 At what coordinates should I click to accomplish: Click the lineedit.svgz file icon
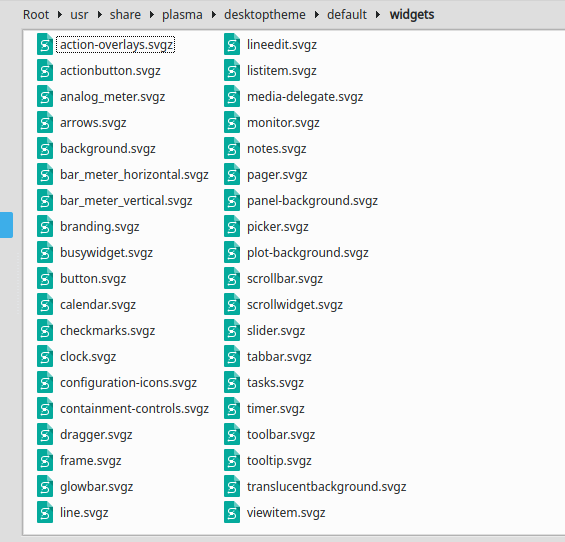point(232,44)
